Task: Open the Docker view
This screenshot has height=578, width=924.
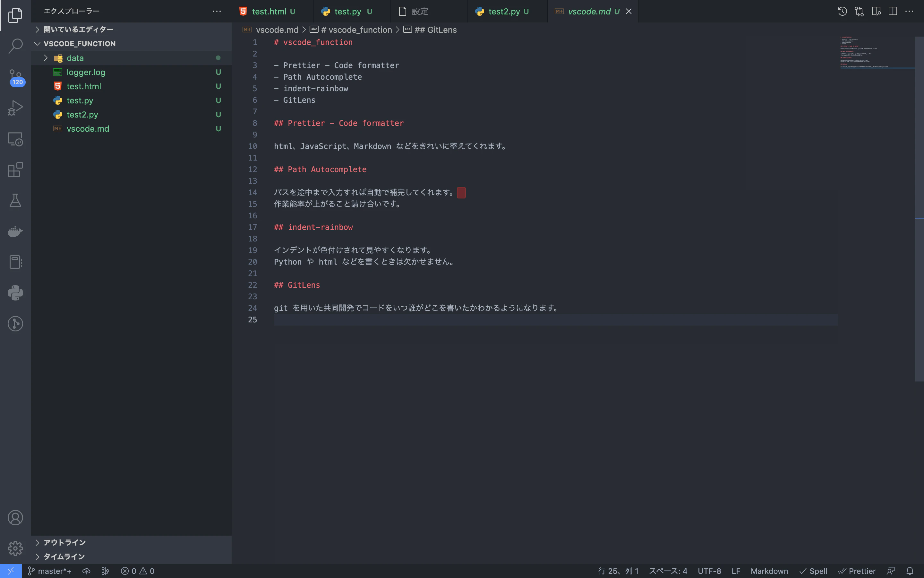Action: point(15,231)
